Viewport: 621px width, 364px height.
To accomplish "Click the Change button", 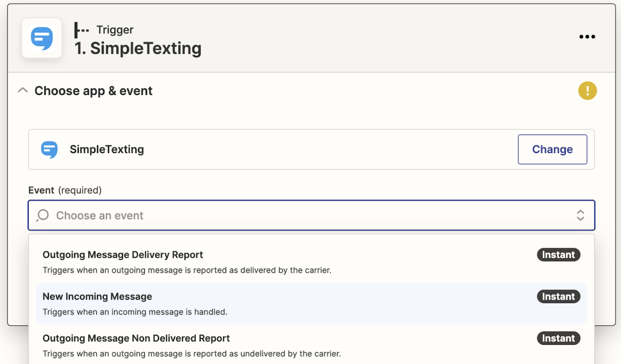I will 552,149.
